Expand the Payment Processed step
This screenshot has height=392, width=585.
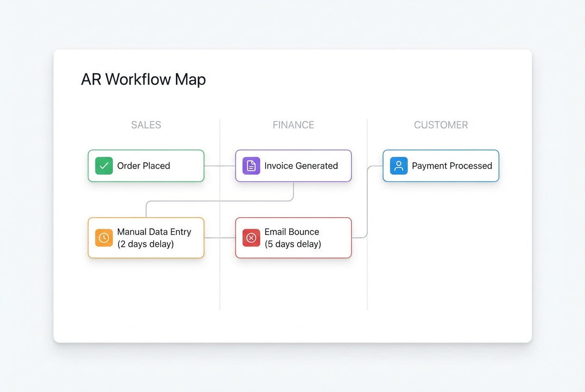click(x=440, y=165)
